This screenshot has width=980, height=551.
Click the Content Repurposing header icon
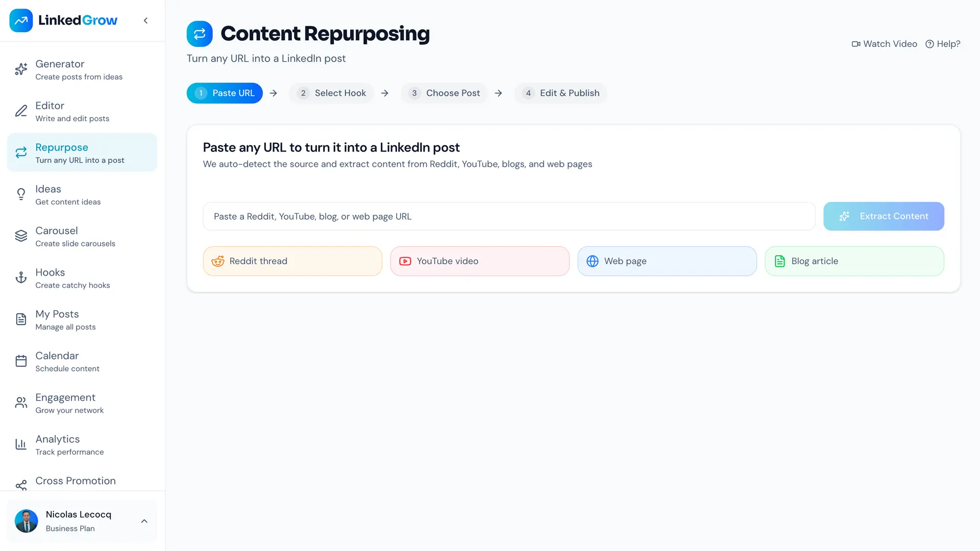200,34
